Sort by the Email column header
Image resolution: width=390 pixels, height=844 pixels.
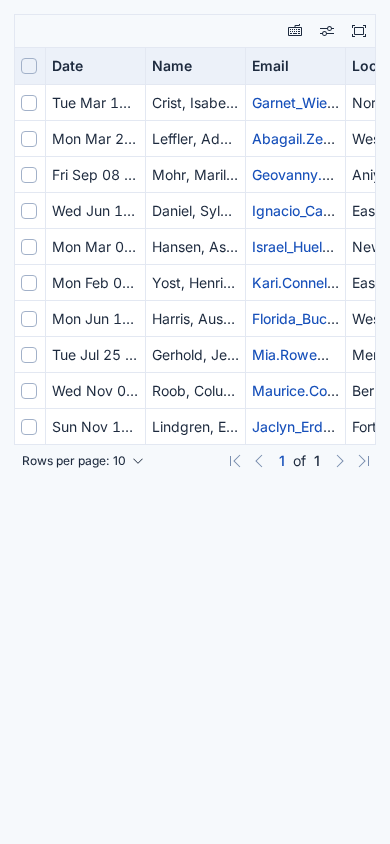pos(270,66)
